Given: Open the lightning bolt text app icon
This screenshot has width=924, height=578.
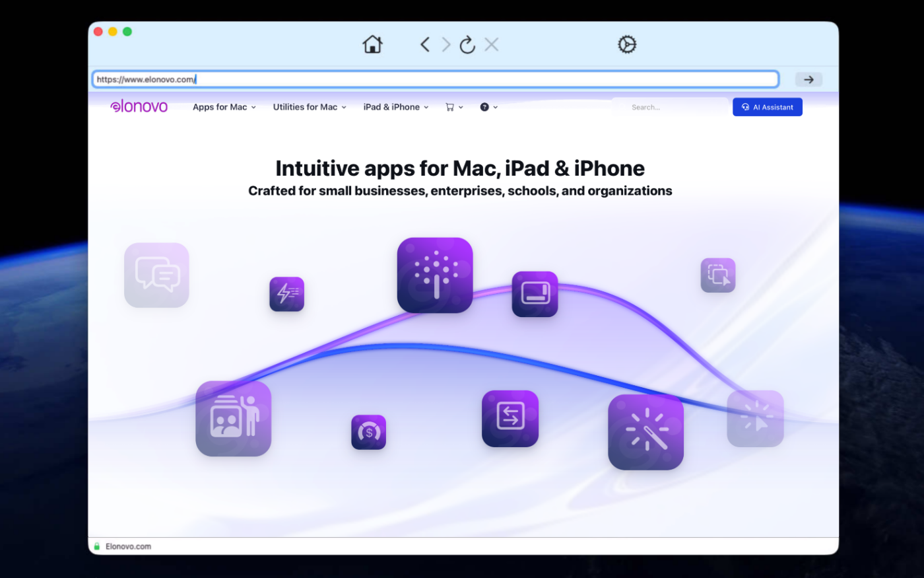Looking at the screenshot, I should (x=286, y=294).
